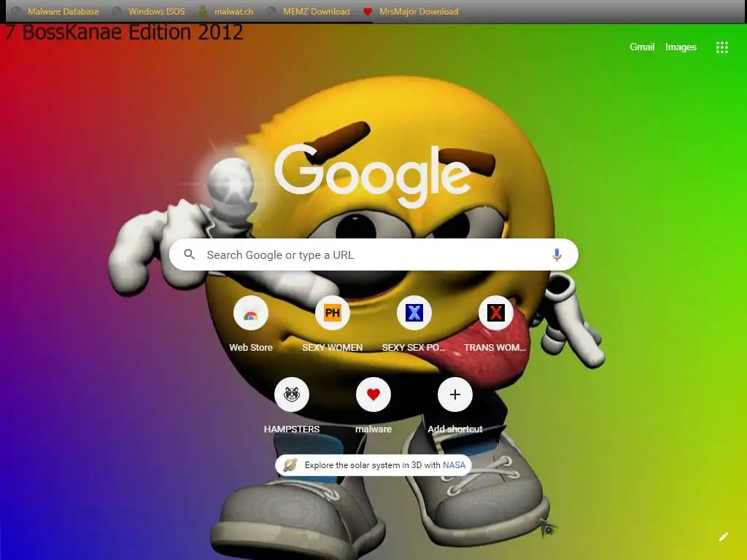
Task: Open the Windows ISOS bookmark
Action: 149,12
